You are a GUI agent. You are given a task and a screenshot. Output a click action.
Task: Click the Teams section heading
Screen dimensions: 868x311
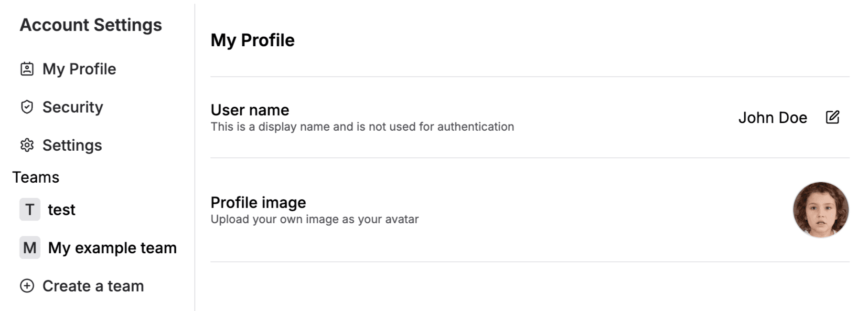(36, 177)
